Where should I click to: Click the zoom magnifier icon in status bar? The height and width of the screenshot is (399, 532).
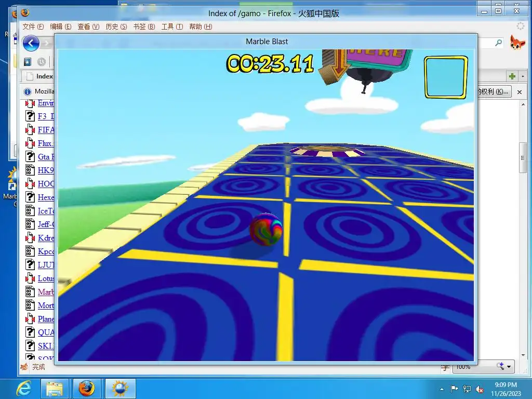pyautogui.click(x=501, y=366)
